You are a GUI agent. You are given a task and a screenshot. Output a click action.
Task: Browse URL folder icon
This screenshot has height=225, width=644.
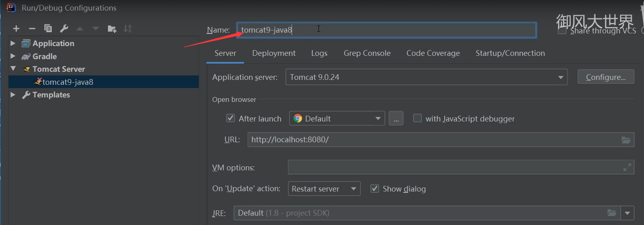(x=626, y=140)
